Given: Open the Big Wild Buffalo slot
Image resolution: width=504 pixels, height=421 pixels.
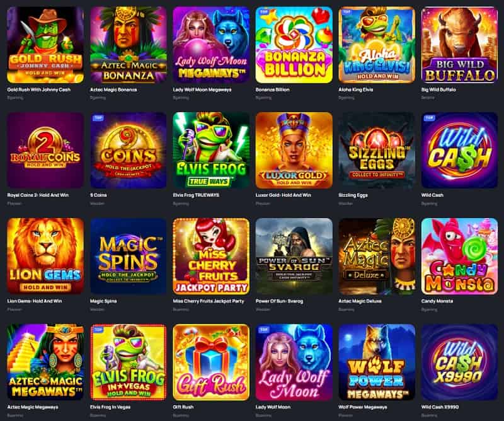Looking at the screenshot, I should coord(460,45).
